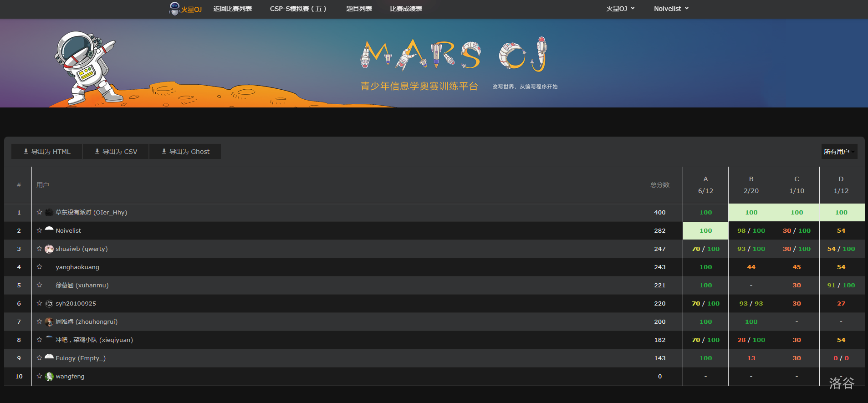Viewport: 868px width, 403px height.
Task: Click Noivelist's avatar in row 2
Action: (x=49, y=230)
